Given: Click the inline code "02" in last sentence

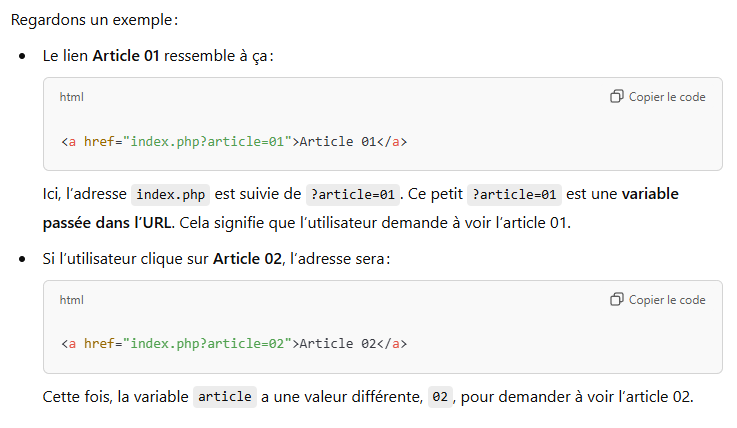Looking at the screenshot, I should click(440, 397).
